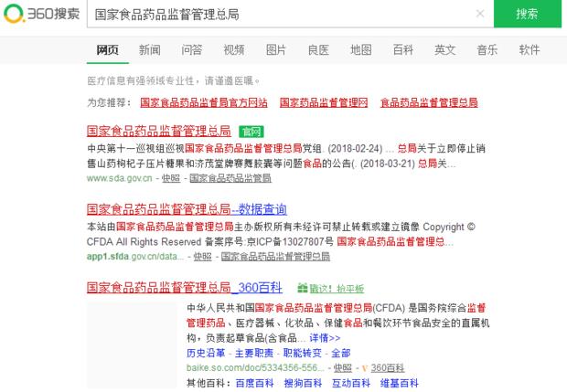Open the 全部 sections link
Viewport: 567px width, 392px height.
340,353
